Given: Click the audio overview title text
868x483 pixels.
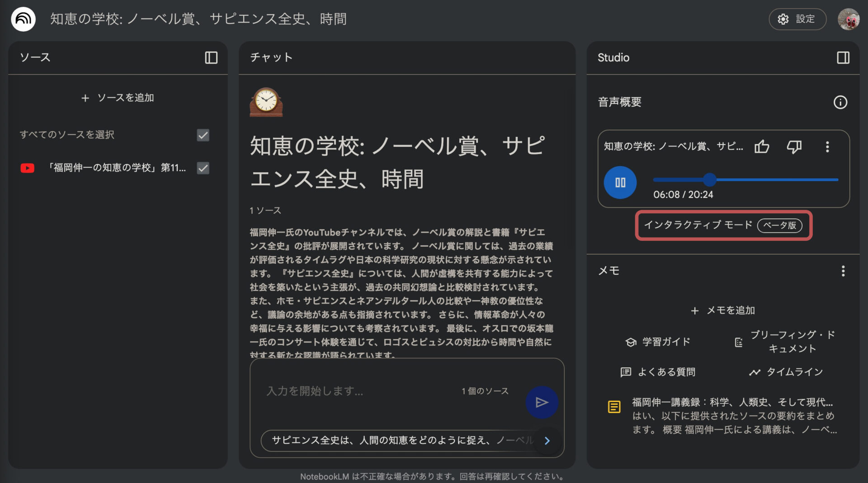Looking at the screenshot, I should [x=673, y=146].
